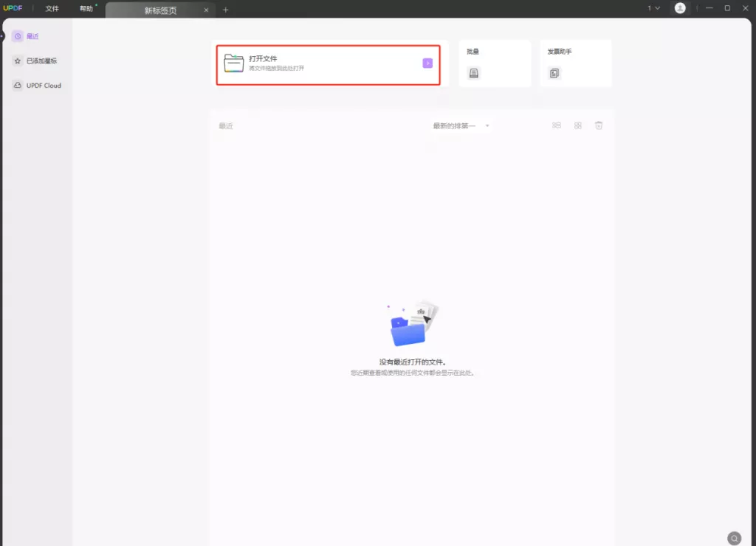Maximize the UPDF window
Viewport: 756px width, 546px height.
(727, 8)
